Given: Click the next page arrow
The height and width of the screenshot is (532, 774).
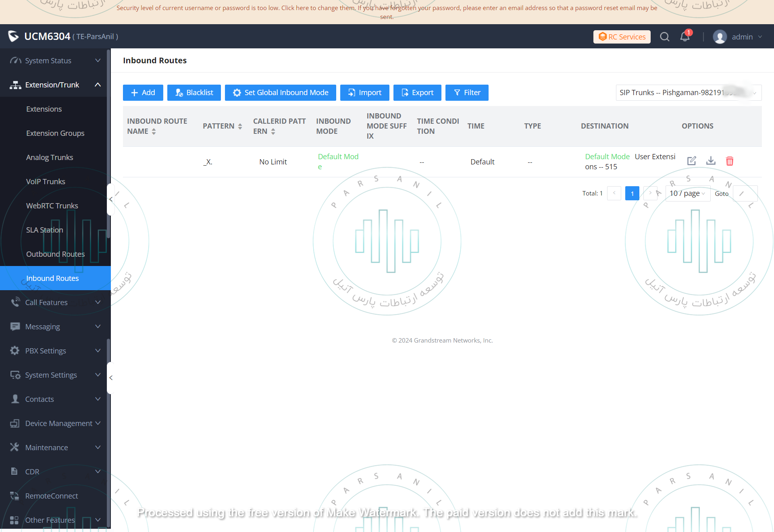Looking at the screenshot, I should 650,193.
